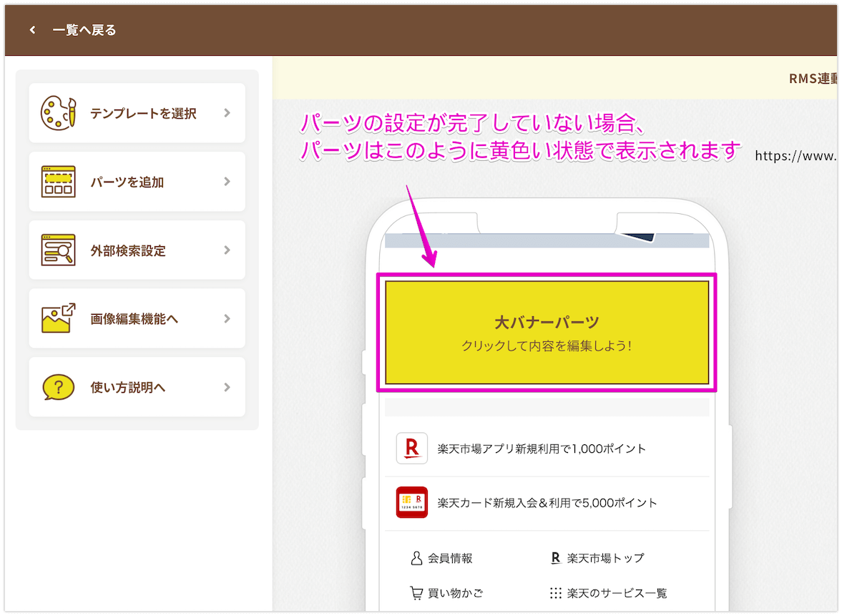
Task: Click the R icon beside 楽天市場トップ
Action: click(556, 558)
